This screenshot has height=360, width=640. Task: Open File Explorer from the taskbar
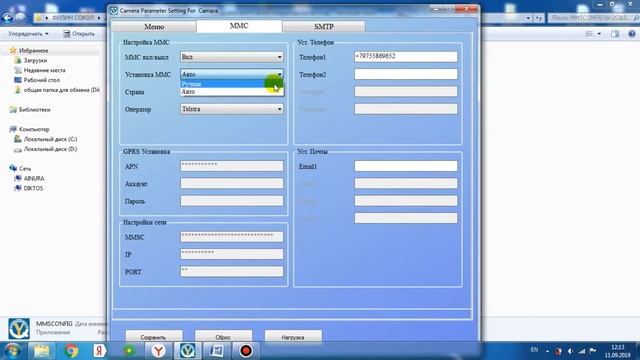pyautogui.click(x=41, y=351)
